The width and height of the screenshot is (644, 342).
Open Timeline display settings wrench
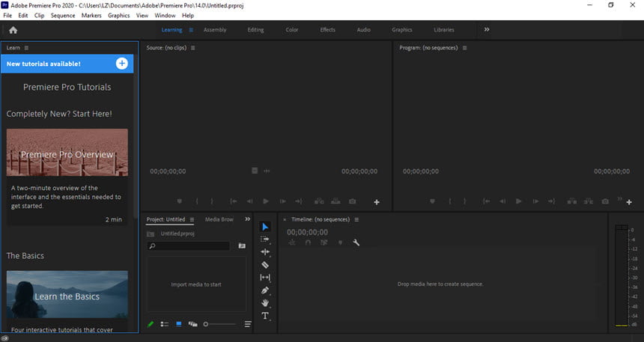356,242
